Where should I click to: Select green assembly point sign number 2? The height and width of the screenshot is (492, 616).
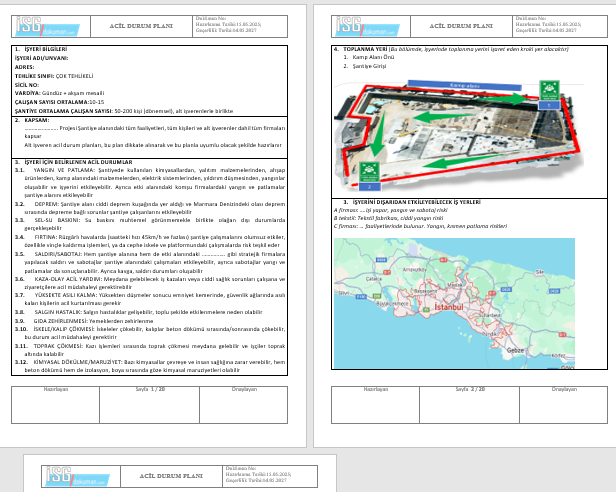pyautogui.click(x=369, y=176)
